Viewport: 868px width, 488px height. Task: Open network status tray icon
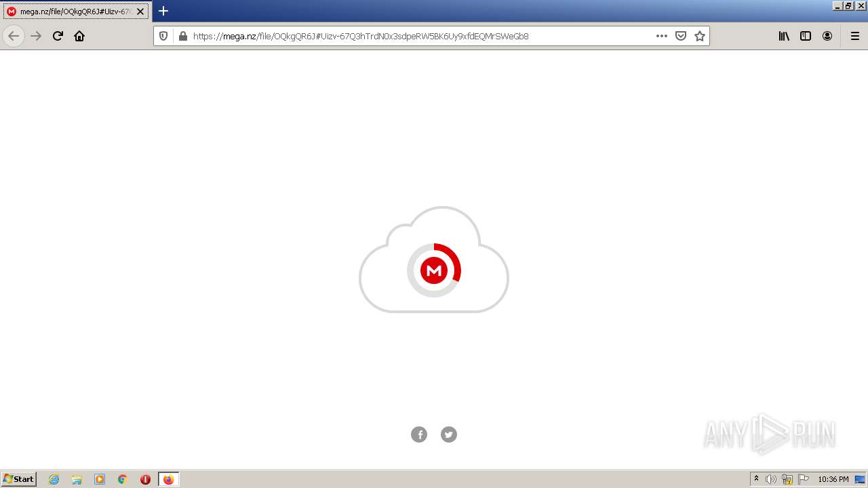click(x=787, y=479)
